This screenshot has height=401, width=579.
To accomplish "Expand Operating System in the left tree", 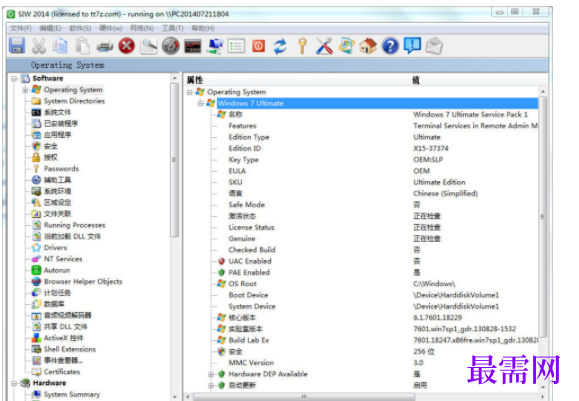I will (x=25, y=90).
